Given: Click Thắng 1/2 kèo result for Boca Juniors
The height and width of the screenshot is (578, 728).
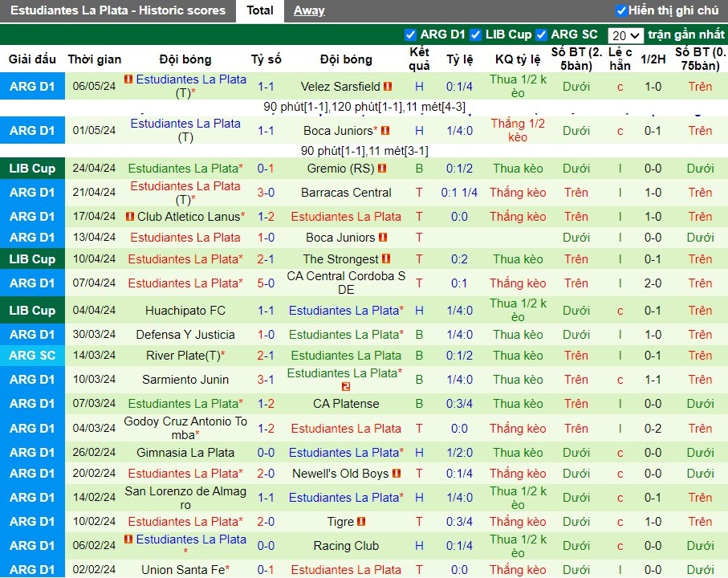Looking at the screenshot, I should 518,131.
